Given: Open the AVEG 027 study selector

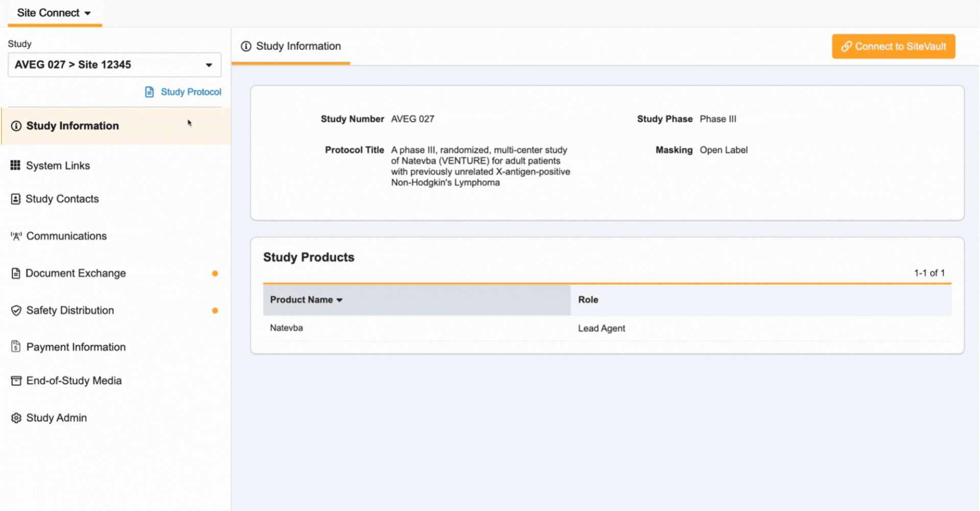Looking at the screenshot, I should 114,65.
